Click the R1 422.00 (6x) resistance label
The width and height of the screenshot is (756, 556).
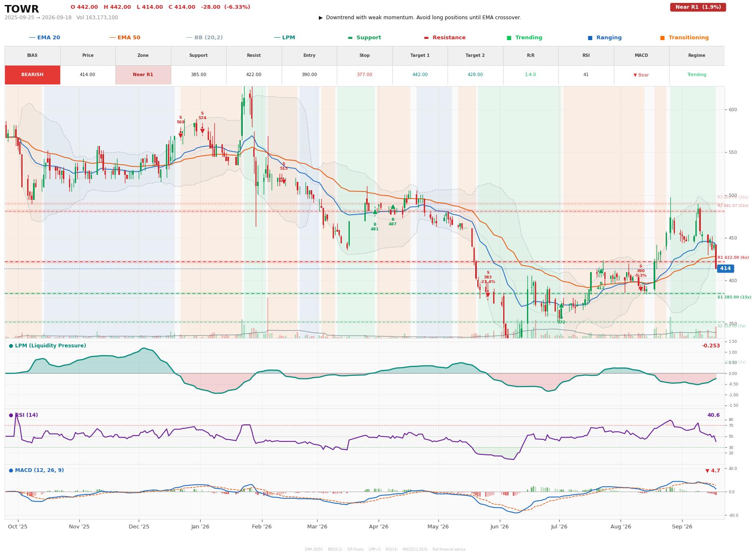[x=733, y=258]
